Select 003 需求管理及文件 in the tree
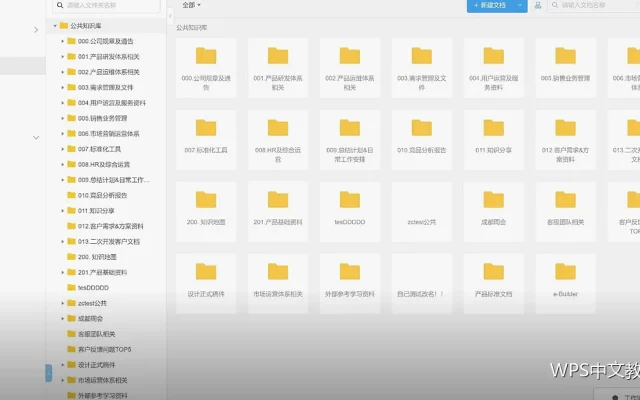Image resolution: width=640 pixels, height=400 pixels. click(106, 87)
